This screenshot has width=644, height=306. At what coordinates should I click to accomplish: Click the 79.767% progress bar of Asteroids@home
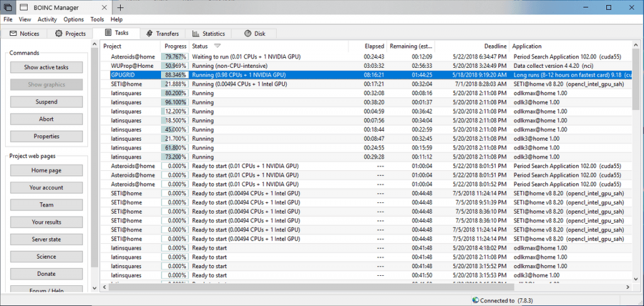[175, 57]
